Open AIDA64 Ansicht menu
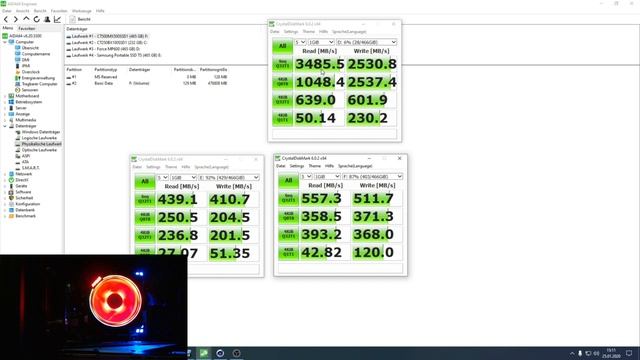This screenshot has height=360, width=640. click(x=22, y=11)
